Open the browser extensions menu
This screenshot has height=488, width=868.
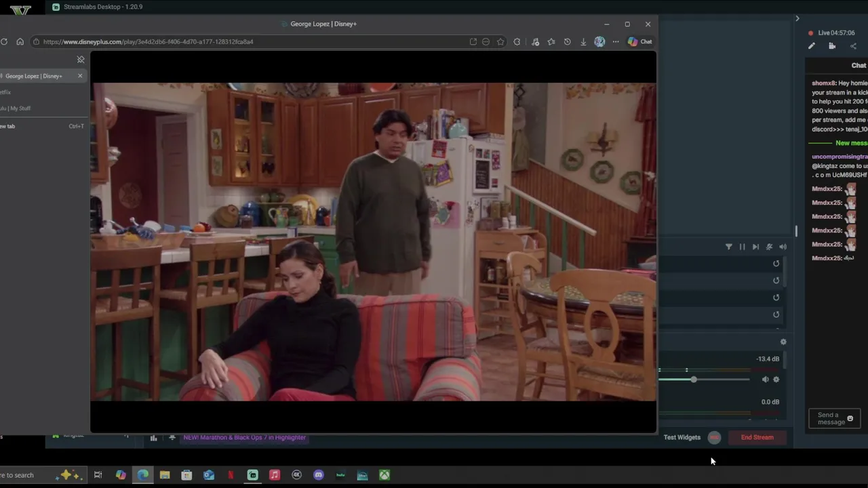pyautogui.click(x=517, y=41)
